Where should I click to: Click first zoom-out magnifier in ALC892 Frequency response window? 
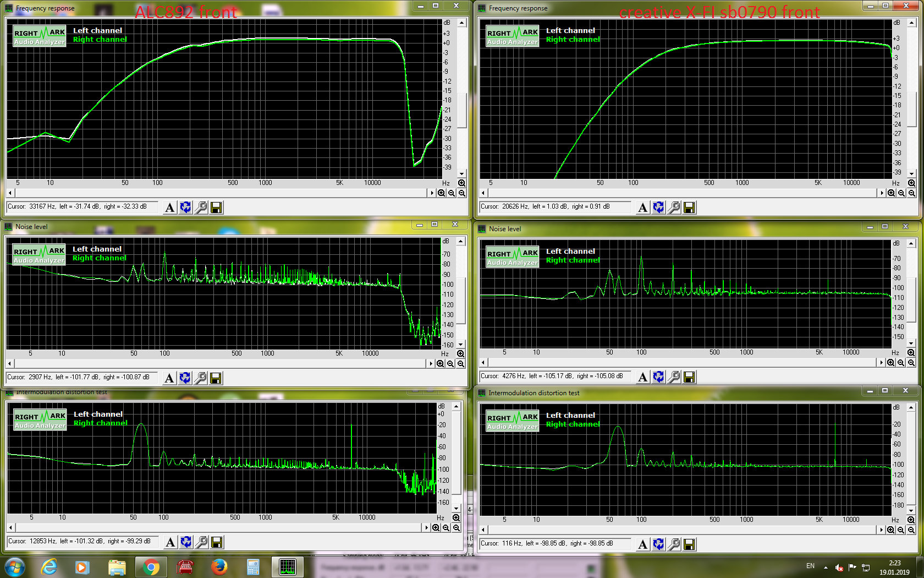click(x=452, y=193)
